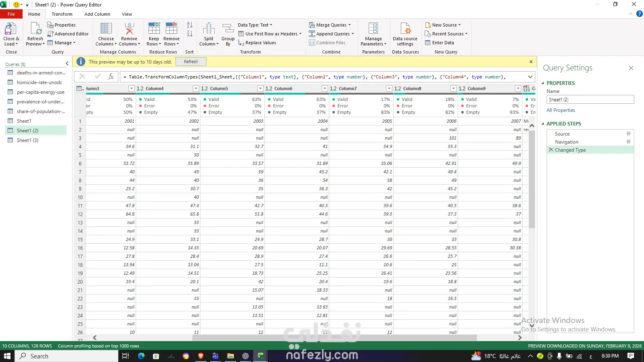This screenshot has height=362, width=644.
Task: Open the Data Type: Text dropdown
Action: (255, 25)
